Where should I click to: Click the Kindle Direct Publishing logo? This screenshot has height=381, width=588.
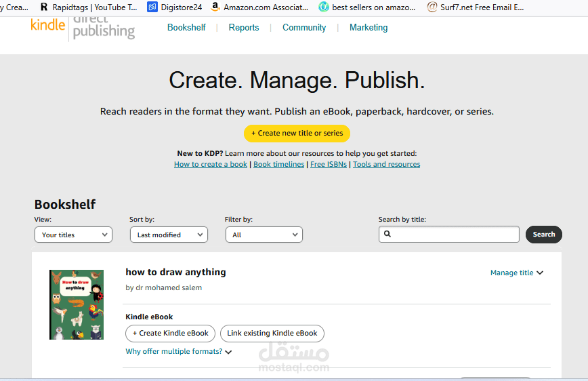[83, 28]
